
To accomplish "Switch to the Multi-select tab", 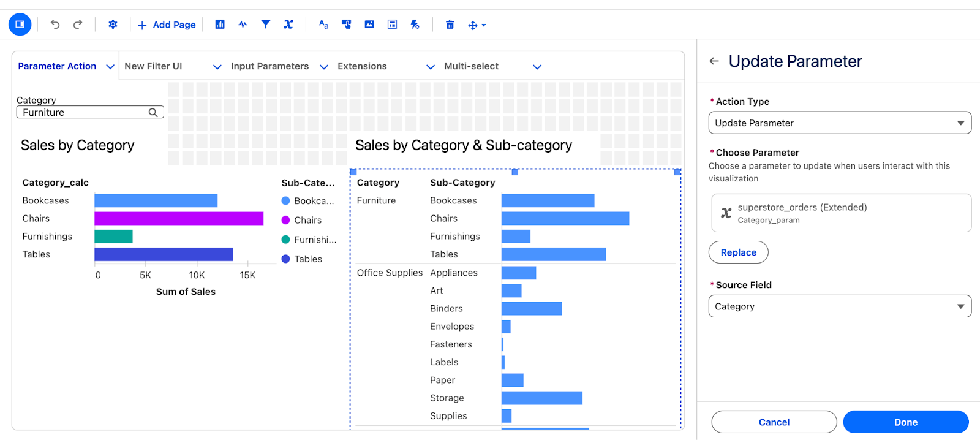I will [471, 66].
